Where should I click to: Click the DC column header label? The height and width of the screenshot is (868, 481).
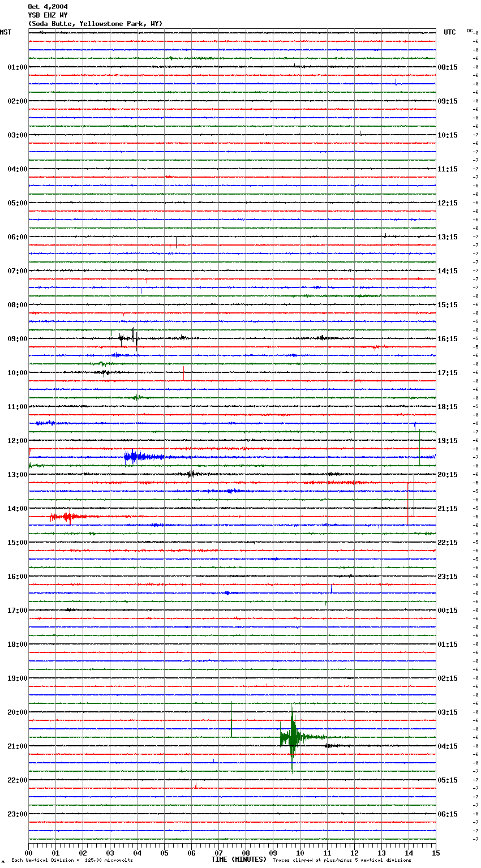point(470,31)
